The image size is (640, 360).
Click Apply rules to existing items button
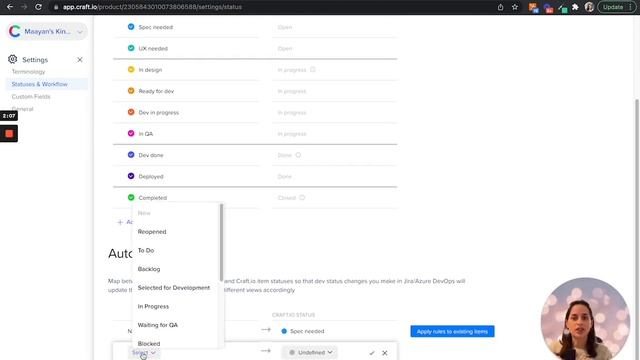tap(452, 331)
